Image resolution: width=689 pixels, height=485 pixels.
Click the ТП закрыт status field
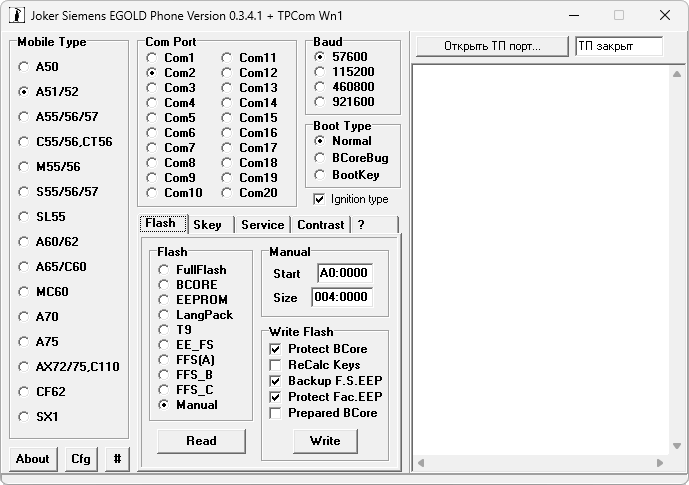pyautogui.click(x=619, y=46)
